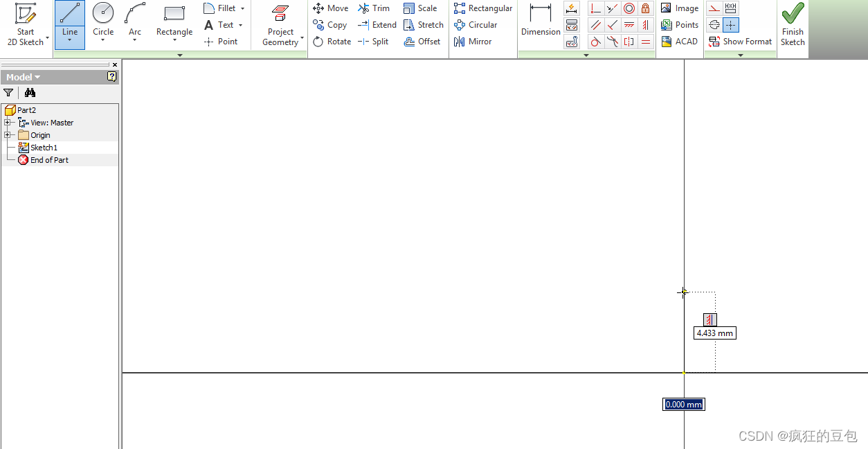Select the Offset tool
The image size is (868, 449).
point(423,41)
